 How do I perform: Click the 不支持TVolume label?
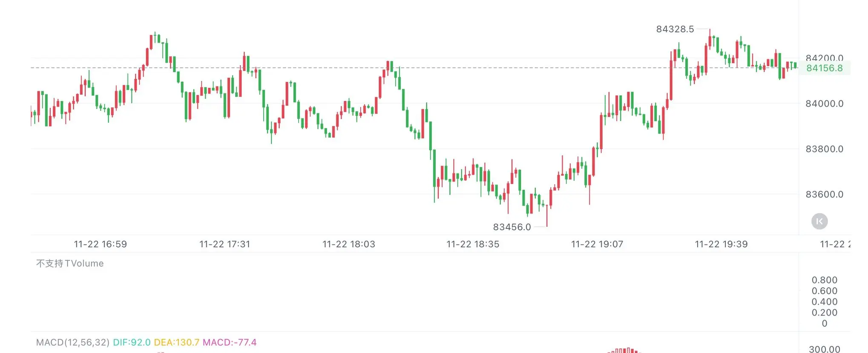[x=70, y=263]
